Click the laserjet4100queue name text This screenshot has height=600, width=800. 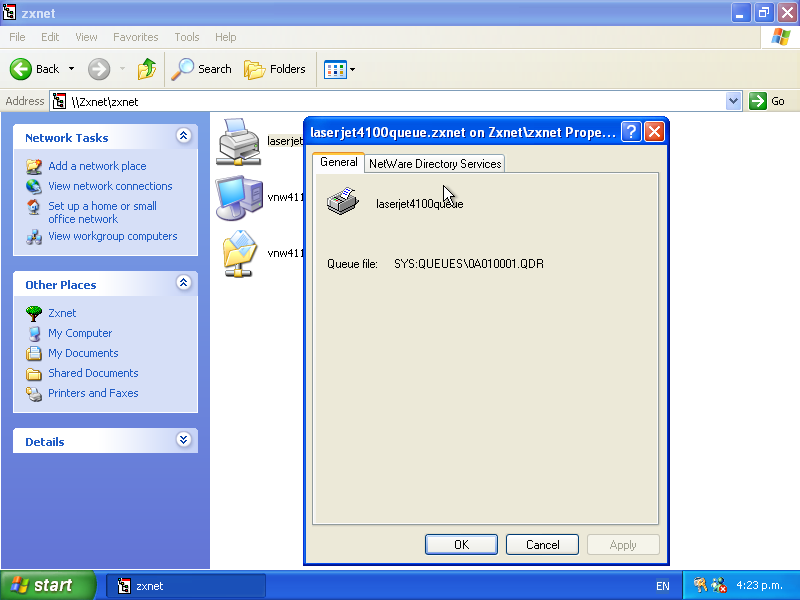click(x=419, y=204)
